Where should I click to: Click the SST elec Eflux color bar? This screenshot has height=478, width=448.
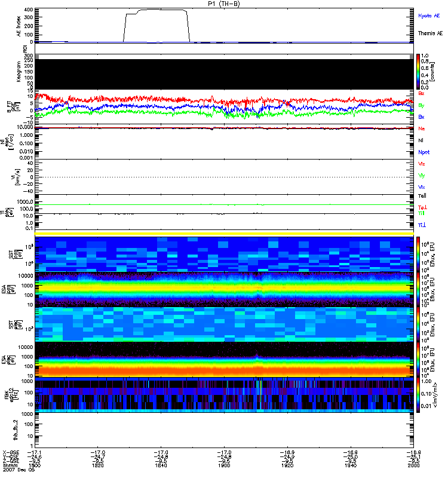coord(418,324)
